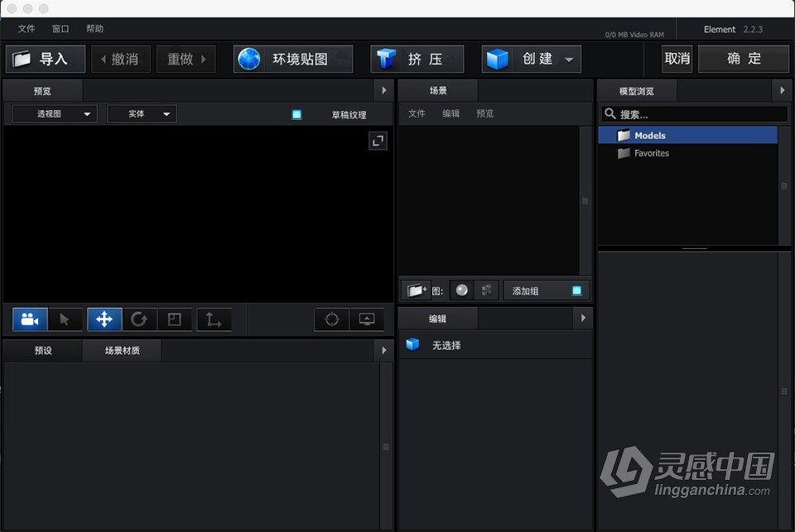Activate the rotate tool
Screen dimensions: 795x532
coord(139,319)
